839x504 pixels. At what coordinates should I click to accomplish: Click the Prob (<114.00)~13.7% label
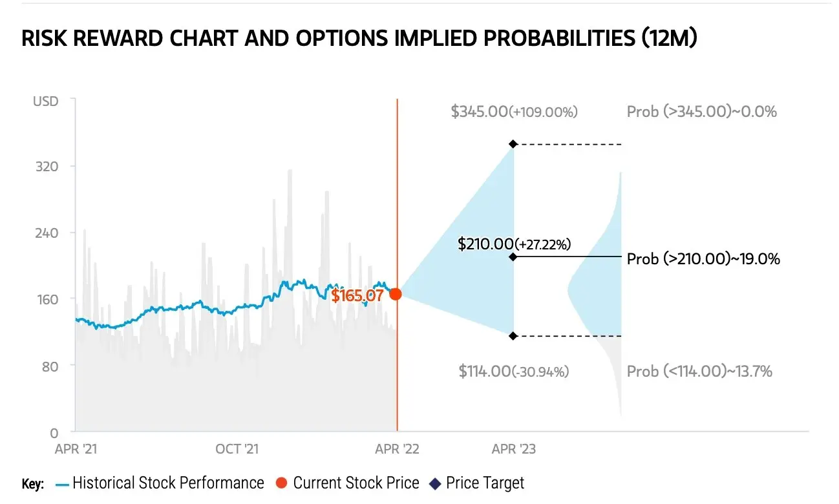(699, 372)
